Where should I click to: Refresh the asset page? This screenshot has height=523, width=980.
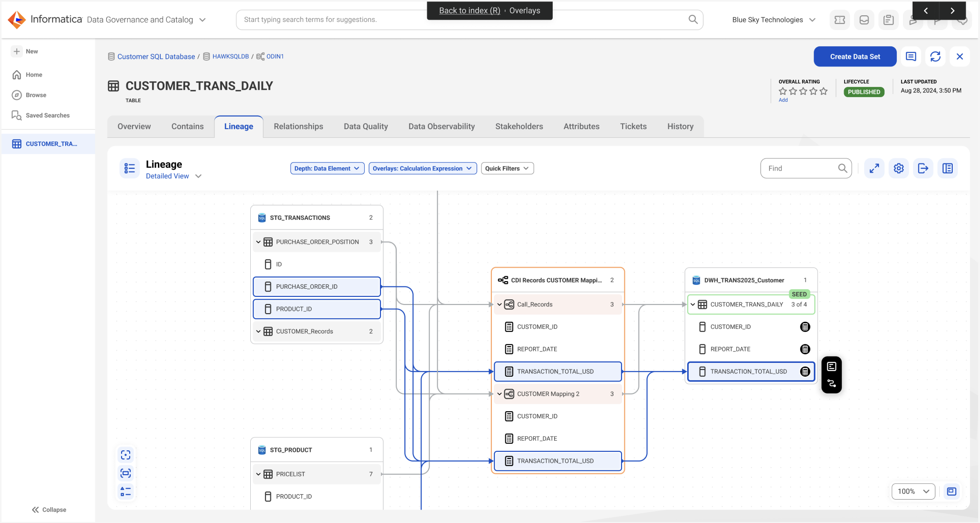click(x=935, y=56)
